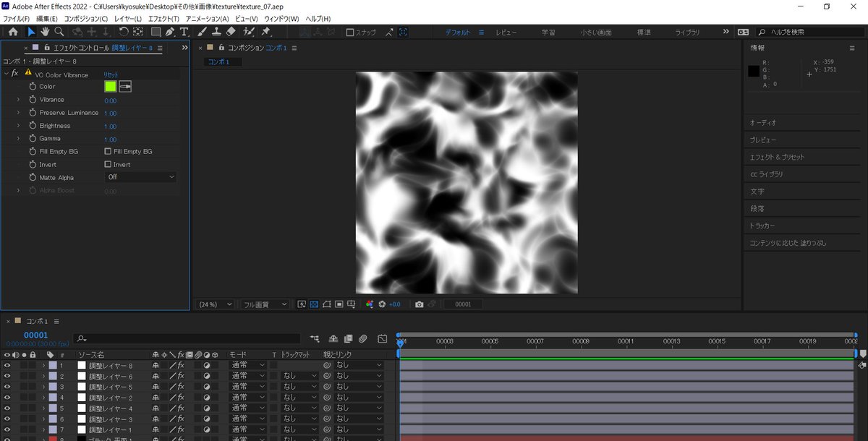The width and height of the screenshot is (868, 441).
Task: Hide adjustment layer 6 with its eye icon
Action: [x=7, y=377]
